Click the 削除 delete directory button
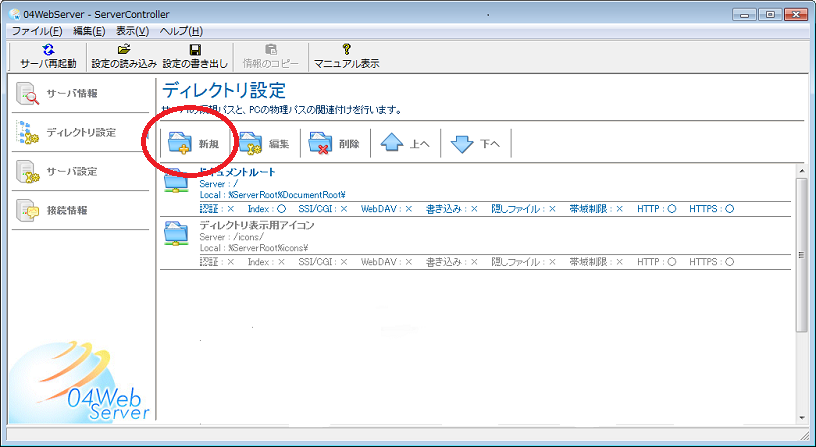 (335, 143)
